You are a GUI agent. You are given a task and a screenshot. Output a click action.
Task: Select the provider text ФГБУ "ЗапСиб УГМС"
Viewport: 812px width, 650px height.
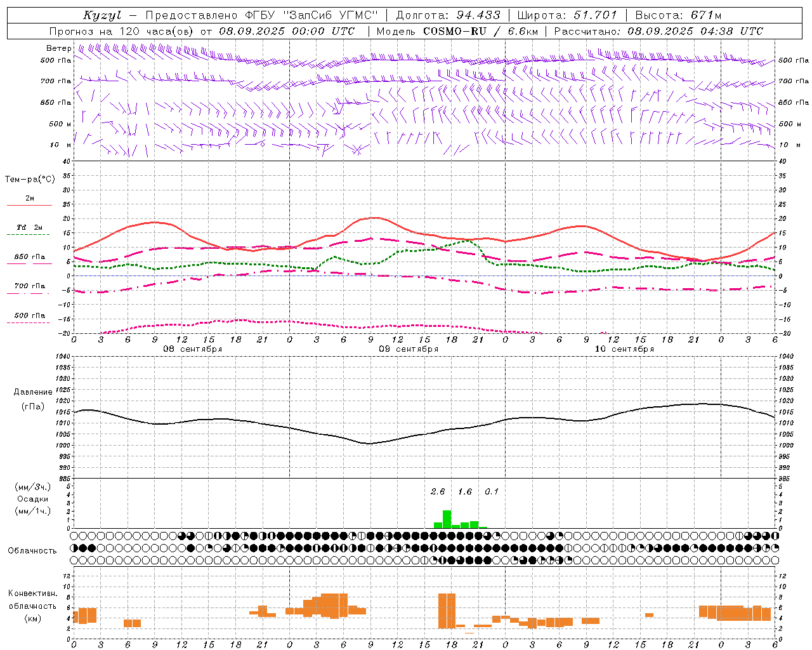point(311,15)
